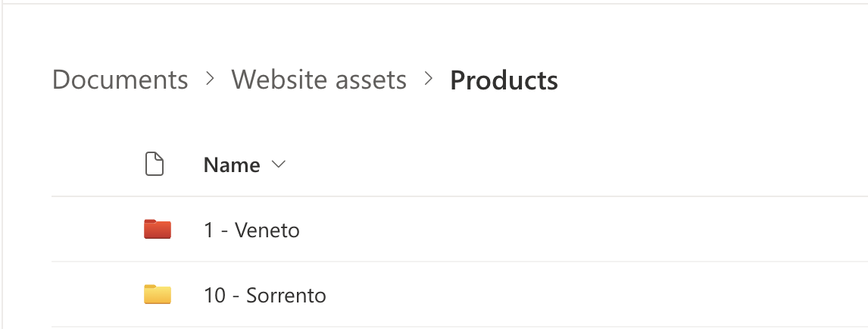Click chevron before Products breadcrumb
The height and width of the screenshot is (329, 868).
(429, 79)
